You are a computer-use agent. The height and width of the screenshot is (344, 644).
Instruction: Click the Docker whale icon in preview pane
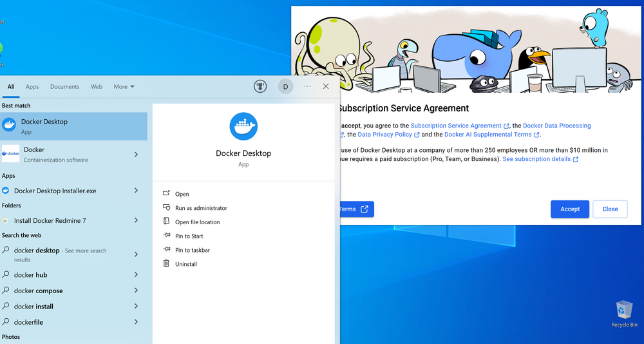(243, 126)
